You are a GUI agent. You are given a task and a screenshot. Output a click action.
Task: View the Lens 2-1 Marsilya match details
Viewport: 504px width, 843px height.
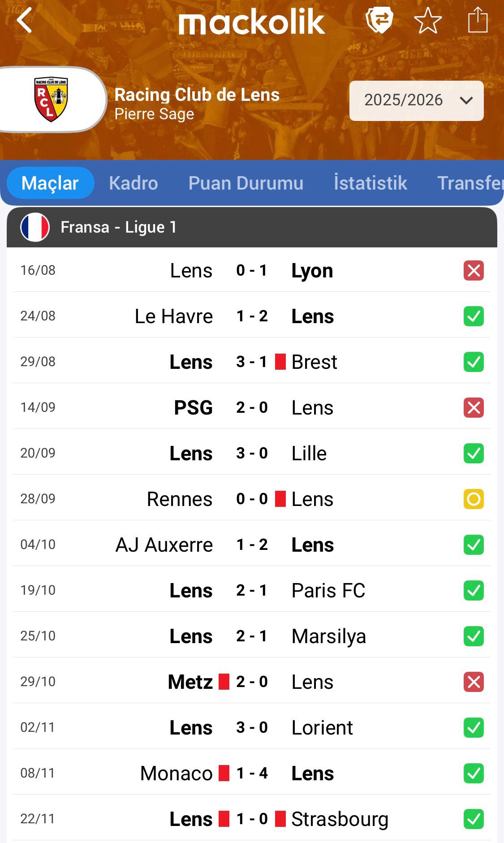252,636
